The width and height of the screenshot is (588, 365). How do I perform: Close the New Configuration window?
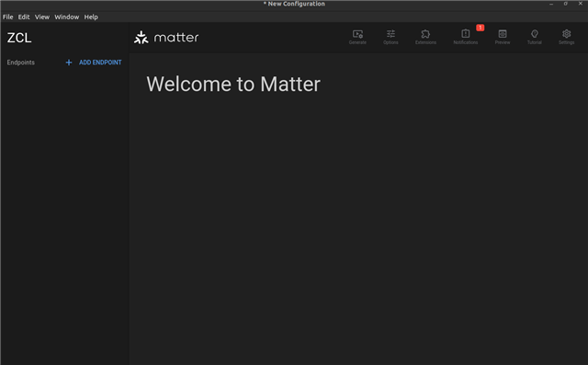580,4
